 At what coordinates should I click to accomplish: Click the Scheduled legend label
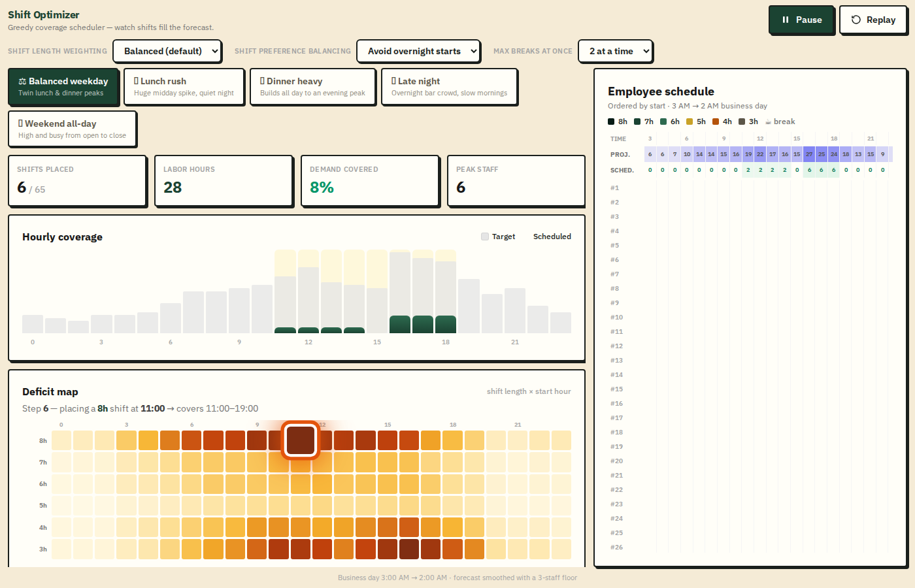point(552,237)
